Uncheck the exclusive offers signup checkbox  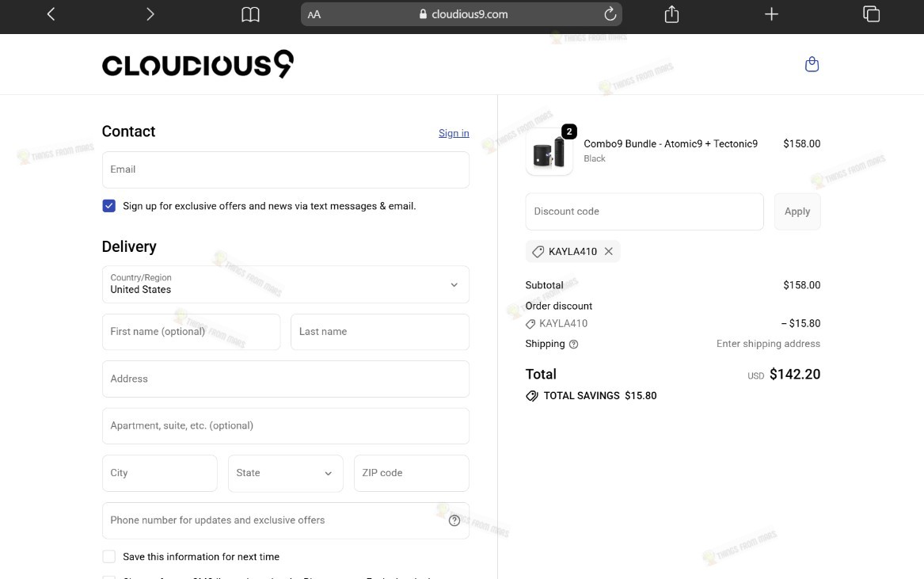click(109, 206)
